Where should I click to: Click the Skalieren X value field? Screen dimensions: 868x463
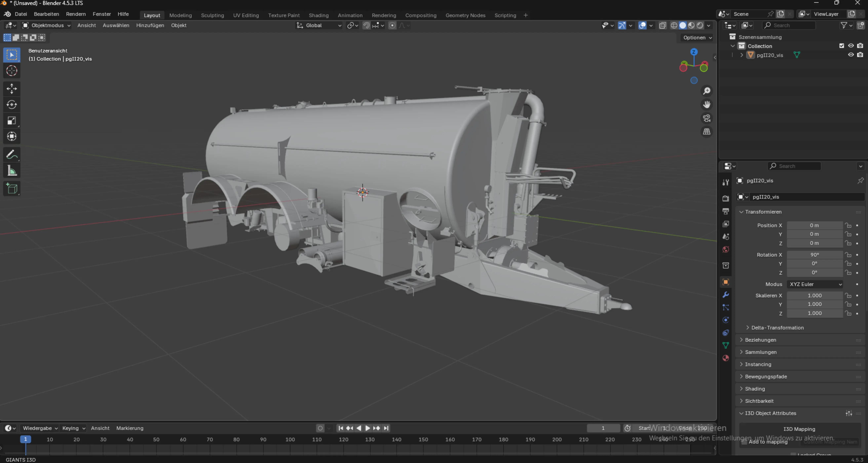(x=815, y=296)
